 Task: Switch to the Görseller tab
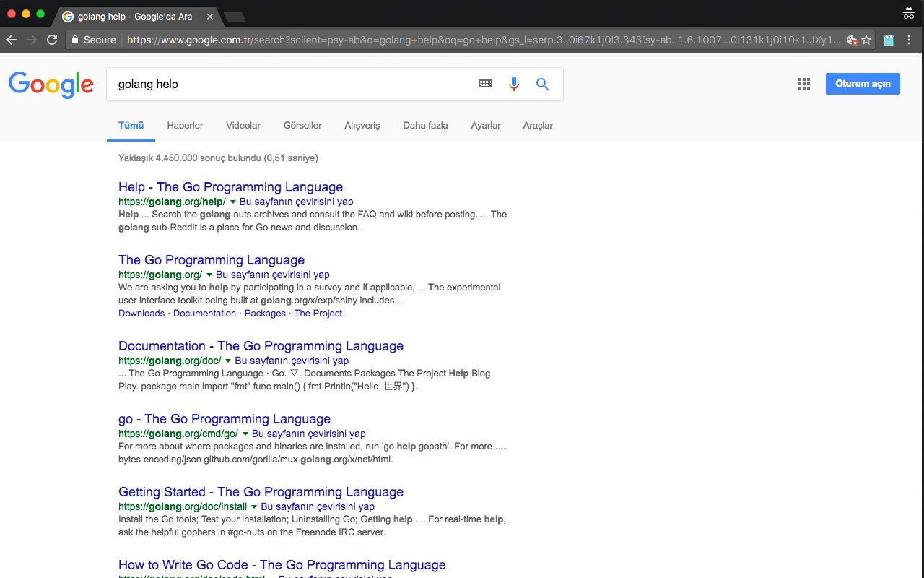(x=302, y=125)
